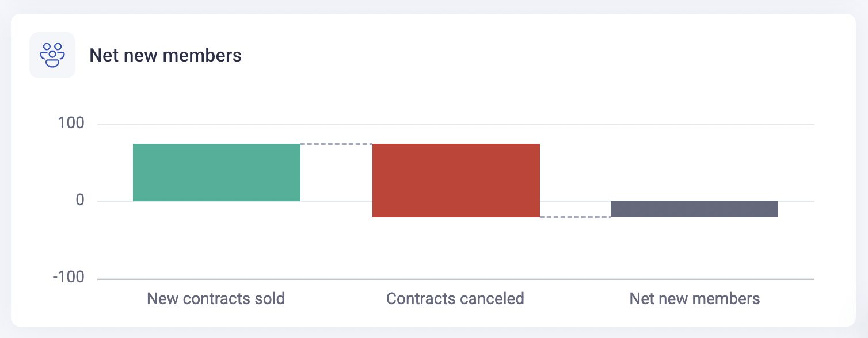The height and width of the screenshot is (338, 868).
Task: Click the bottom edge of the gray bar
Action: [x=694, y=217]
